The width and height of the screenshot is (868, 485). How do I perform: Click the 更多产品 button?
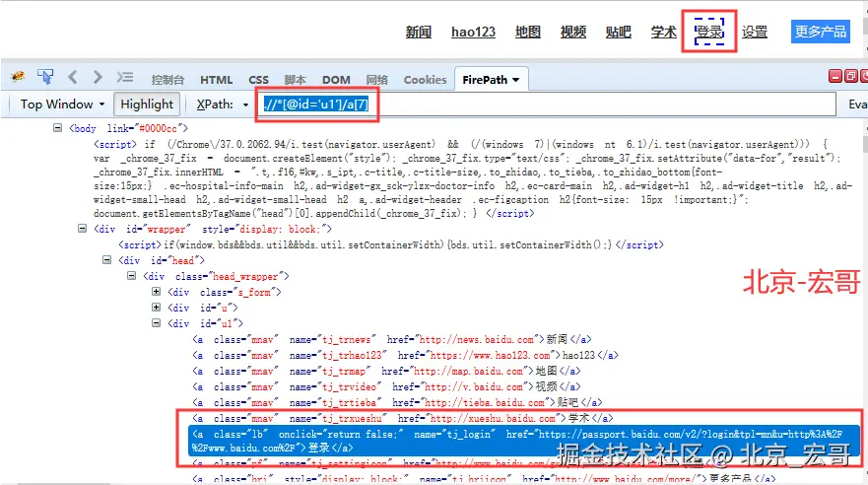[821, 32]
